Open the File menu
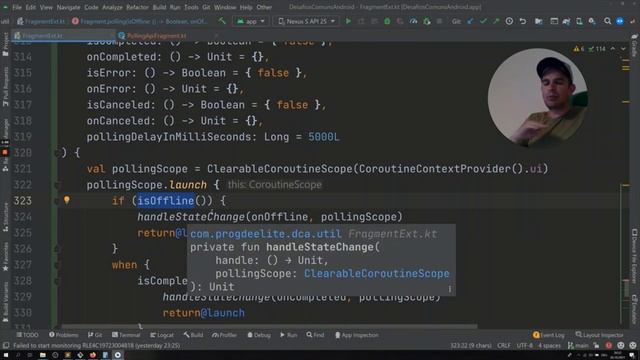This screenshot has height=360, width=640. 17,7
